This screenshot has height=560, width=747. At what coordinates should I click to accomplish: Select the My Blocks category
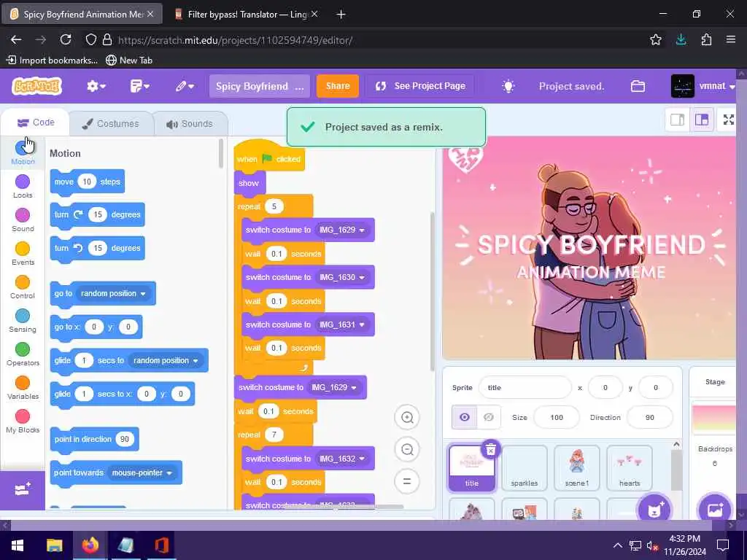tap(23, 421)
